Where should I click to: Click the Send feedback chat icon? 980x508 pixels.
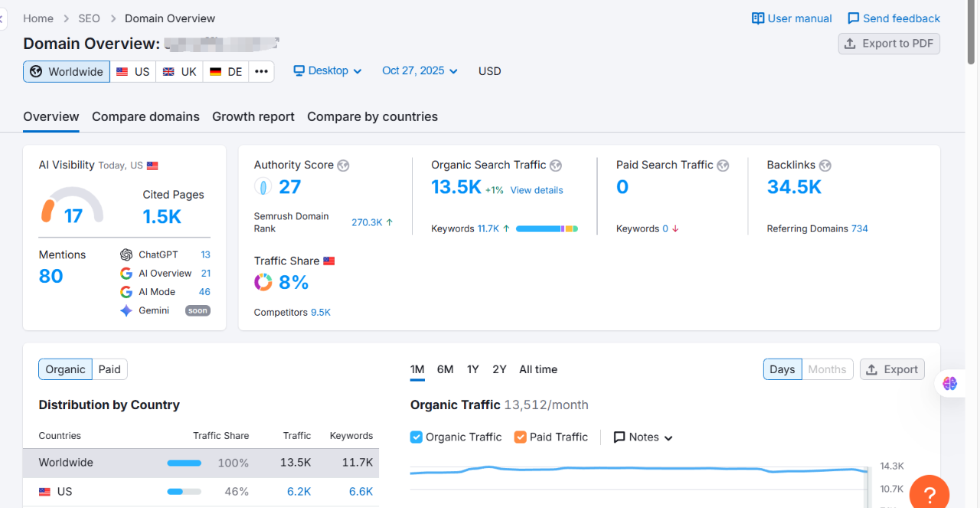tap(854, 18)
